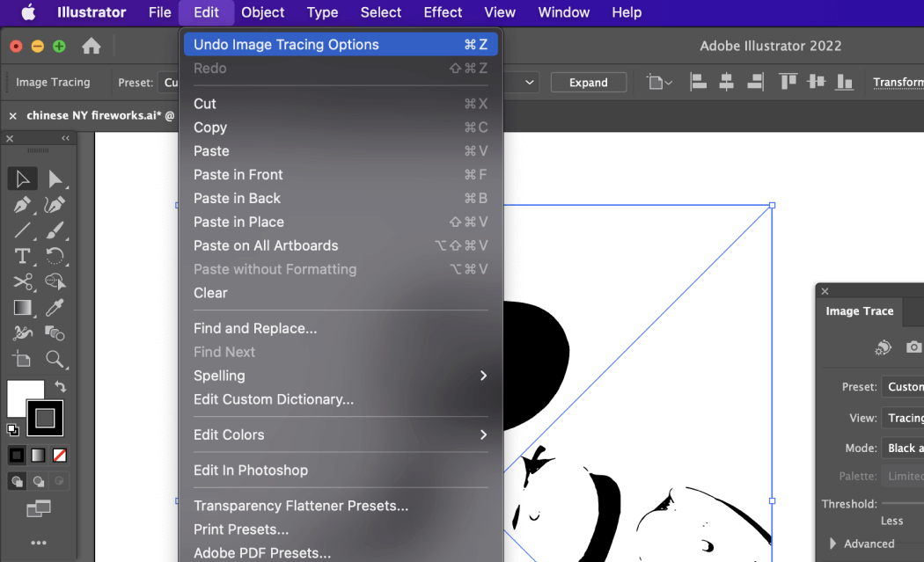Choose Paste in Front
The width and height of the screenshot is (924, 562).
341,175
